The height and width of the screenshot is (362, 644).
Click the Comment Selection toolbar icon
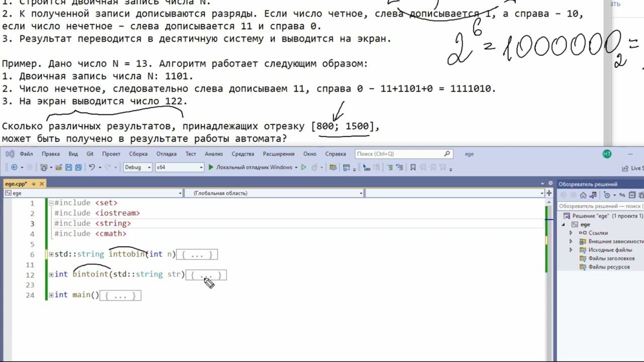[x=390, y=167]
